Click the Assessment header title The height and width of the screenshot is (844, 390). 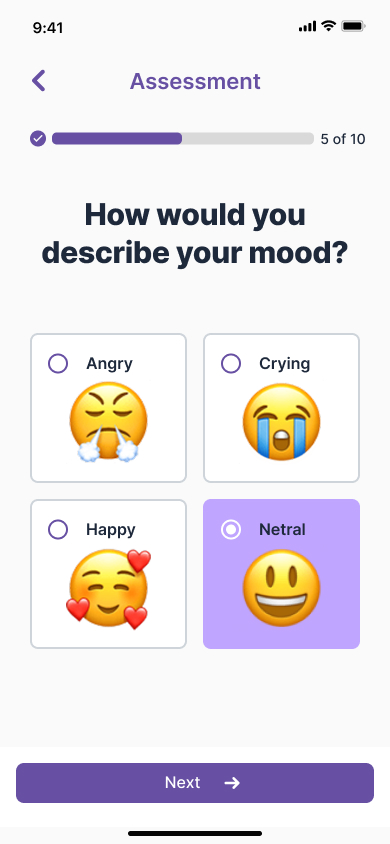point(195,81)
